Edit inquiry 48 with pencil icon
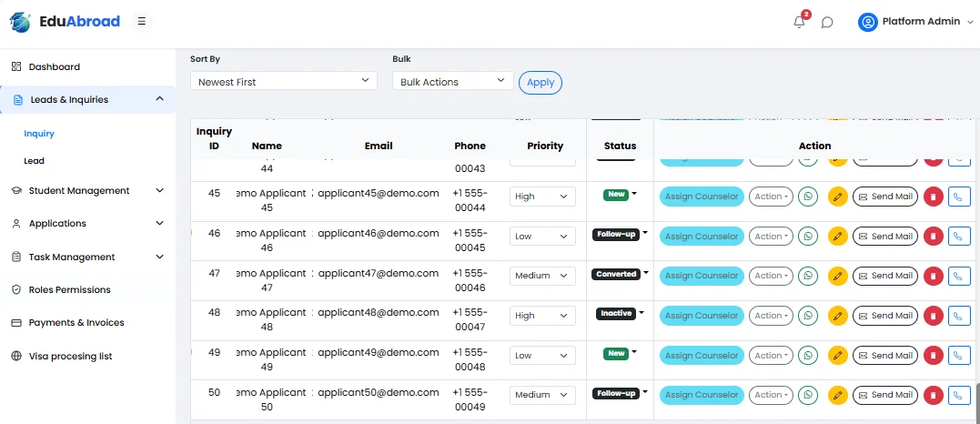This screenshot has height=424, width=980. [837, 316]
